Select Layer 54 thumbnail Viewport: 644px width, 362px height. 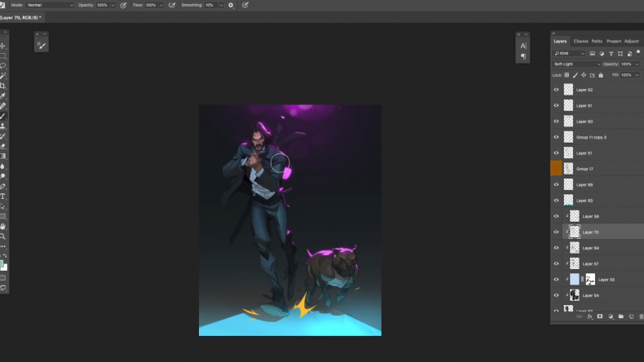[575, 295]
